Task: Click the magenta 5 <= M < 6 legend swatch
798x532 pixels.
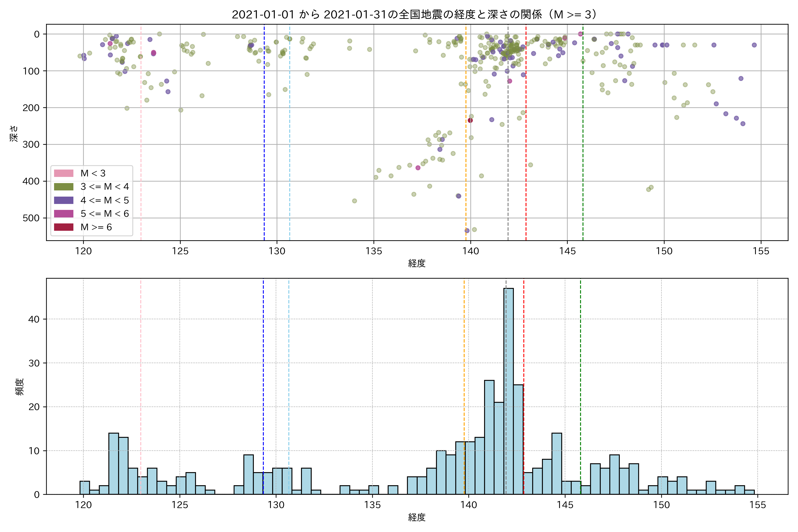Action: coord(63,214)
